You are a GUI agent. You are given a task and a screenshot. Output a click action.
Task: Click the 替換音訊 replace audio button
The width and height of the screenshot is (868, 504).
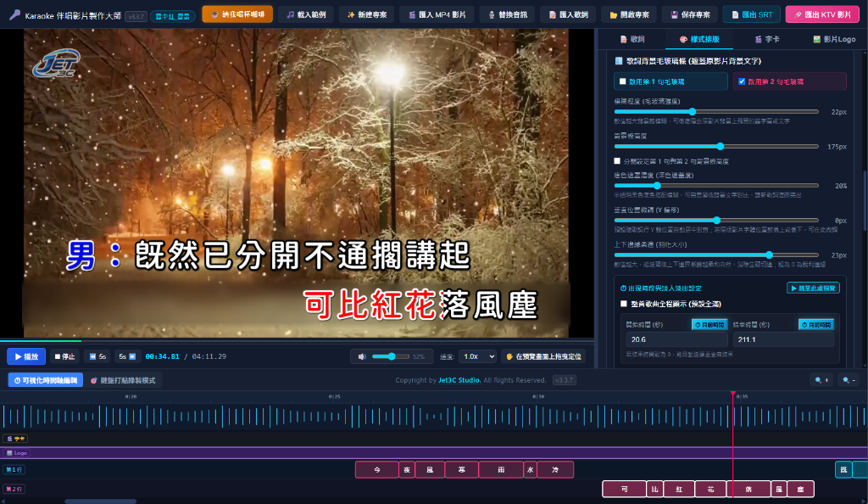point(507,14)
